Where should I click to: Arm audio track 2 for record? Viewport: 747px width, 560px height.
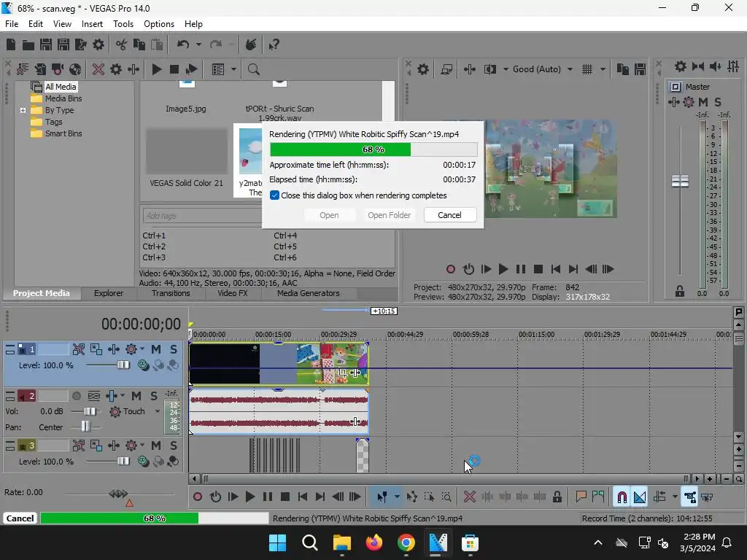click(x=76, y=396)
